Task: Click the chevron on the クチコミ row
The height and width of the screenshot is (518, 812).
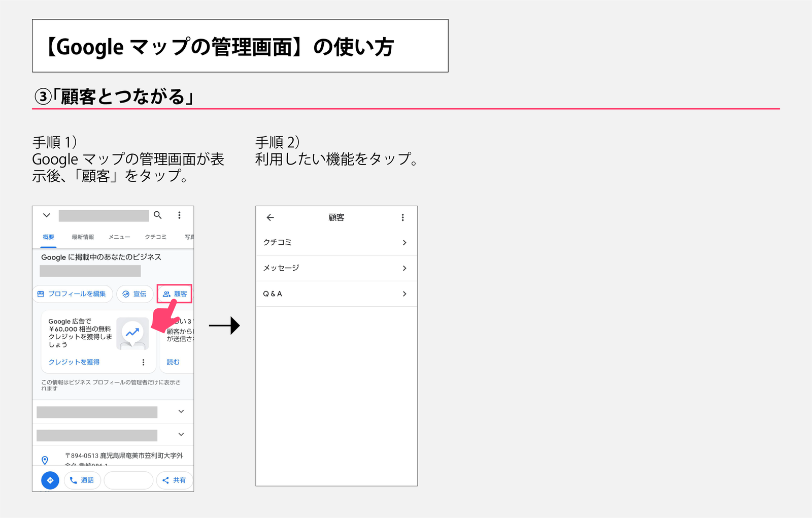Action: [x=404, y=243]
